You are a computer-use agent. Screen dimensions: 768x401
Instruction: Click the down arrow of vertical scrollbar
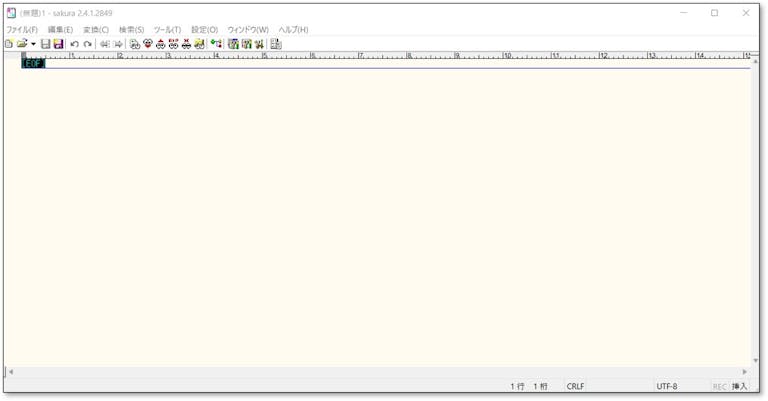(755, 361)
